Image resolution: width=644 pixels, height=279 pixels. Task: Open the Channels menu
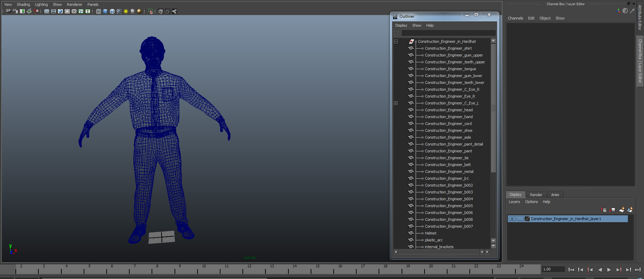(515, 18)
